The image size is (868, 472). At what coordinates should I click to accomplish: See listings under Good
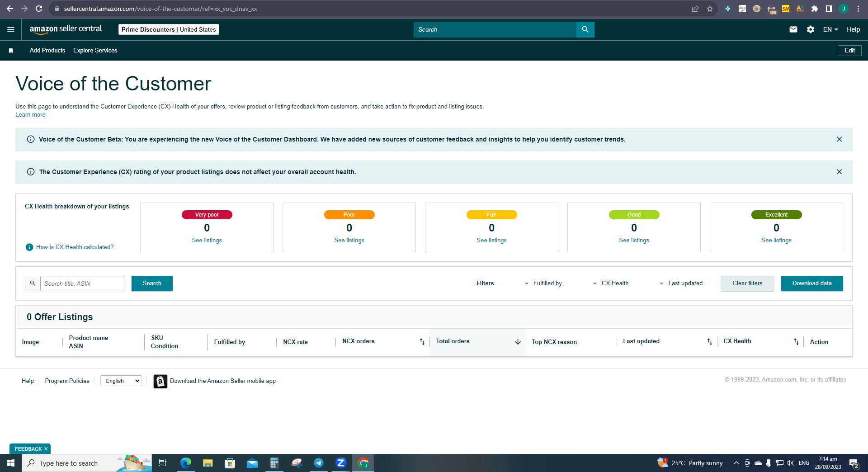click(634, 241)
